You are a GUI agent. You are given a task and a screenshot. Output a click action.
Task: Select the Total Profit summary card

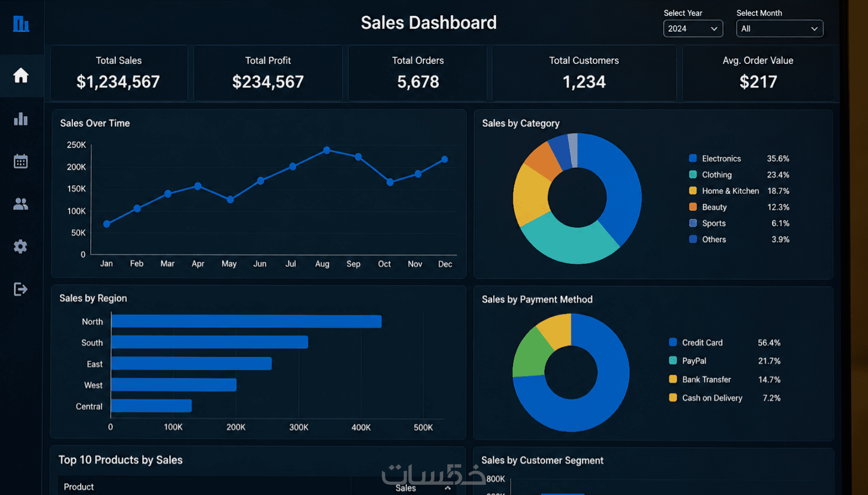pos(268,73)
